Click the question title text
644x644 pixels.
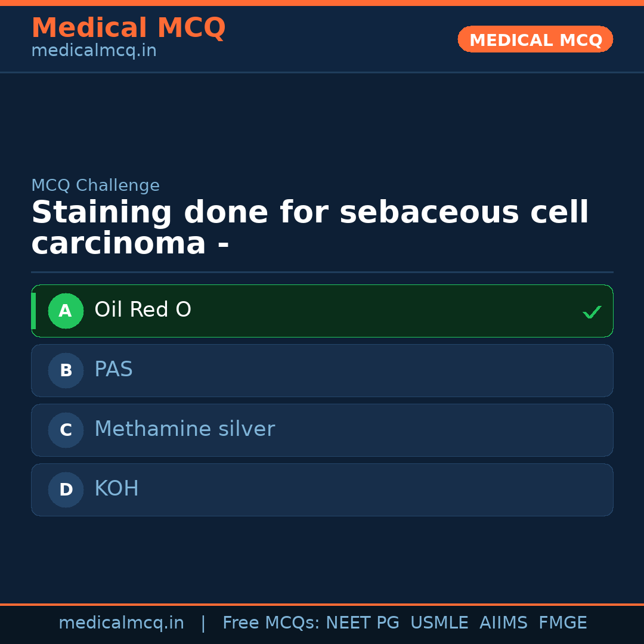(x=310, y=227)
